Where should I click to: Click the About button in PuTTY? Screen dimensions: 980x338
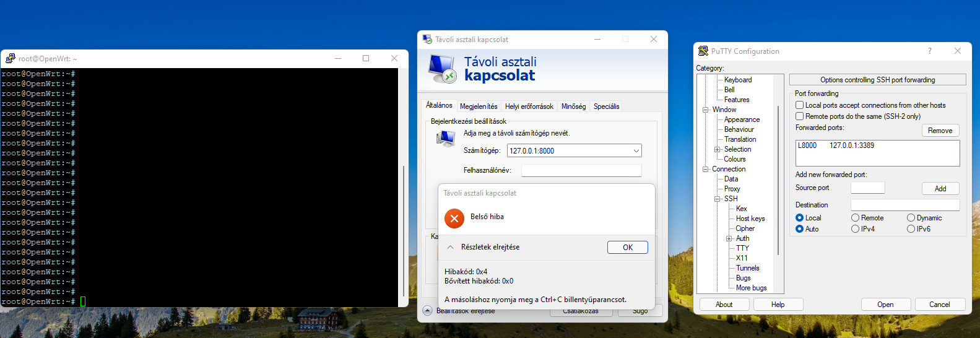click(724, 305)
